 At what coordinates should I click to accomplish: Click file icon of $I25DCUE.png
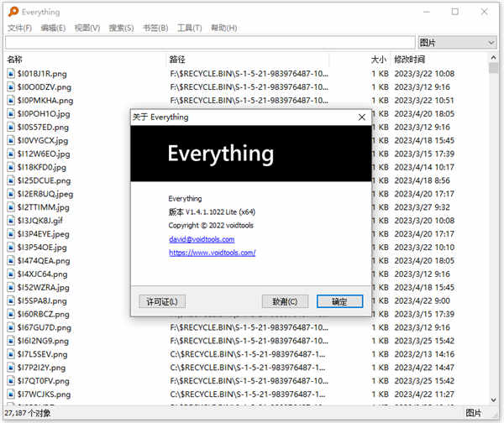[11, 180]
